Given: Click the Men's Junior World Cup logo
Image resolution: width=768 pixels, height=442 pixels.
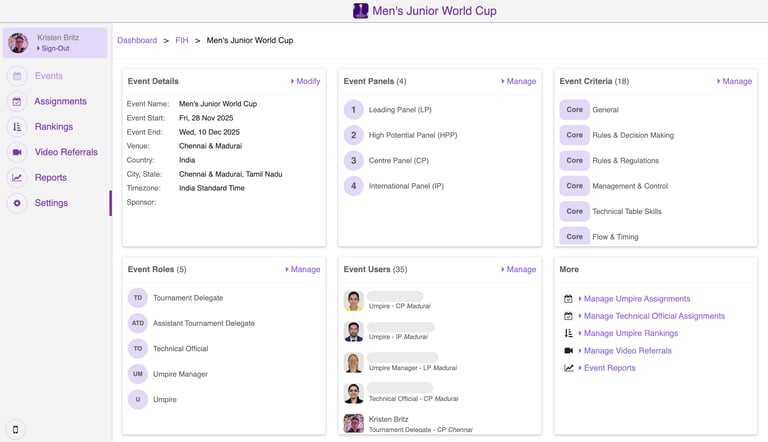Looking at the screenshot, I should pos(361,11).
